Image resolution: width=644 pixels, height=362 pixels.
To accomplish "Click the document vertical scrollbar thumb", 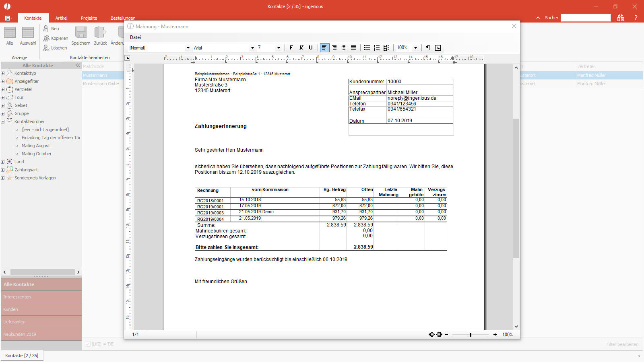I will (x=516, y=188).
